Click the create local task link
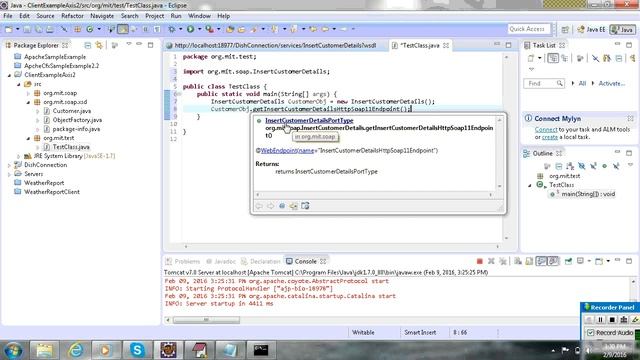This screenshot has height=360, width=640. point(550,137)
